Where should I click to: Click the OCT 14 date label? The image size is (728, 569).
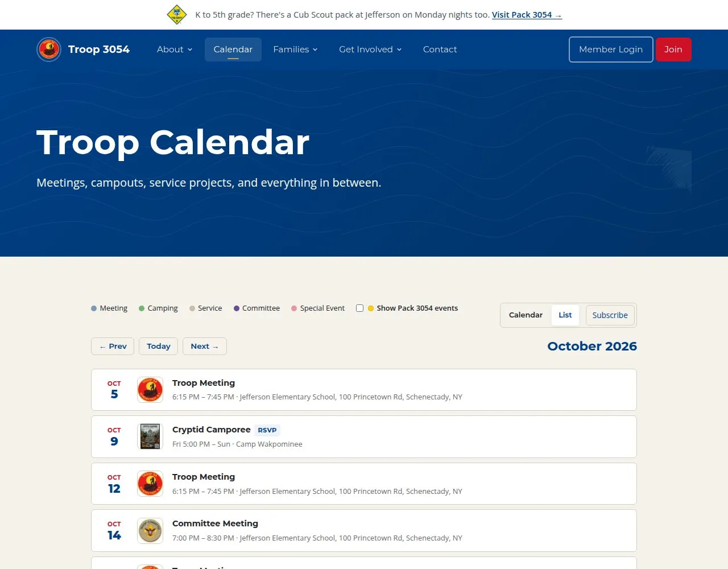(114, 531)
